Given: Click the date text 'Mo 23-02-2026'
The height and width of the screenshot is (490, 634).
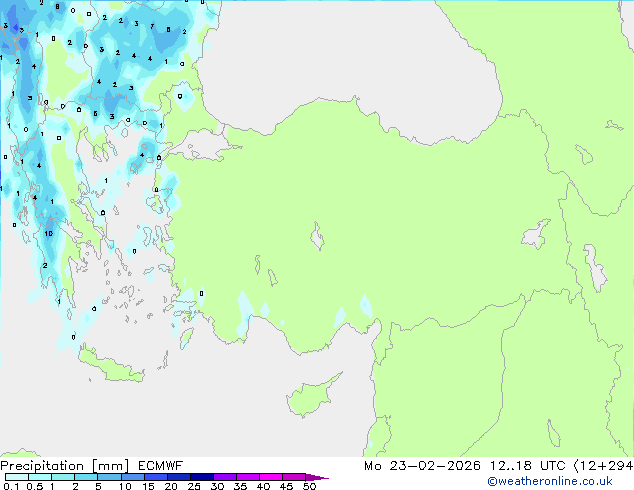Looking at the screenshot, I should pyautogui.click(x=422, y=466).
